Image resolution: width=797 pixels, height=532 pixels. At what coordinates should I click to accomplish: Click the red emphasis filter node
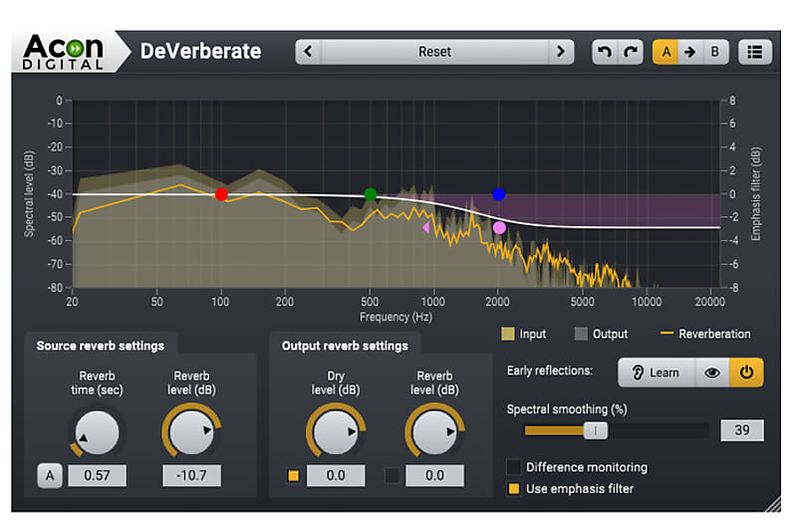[x=221, y=194]
